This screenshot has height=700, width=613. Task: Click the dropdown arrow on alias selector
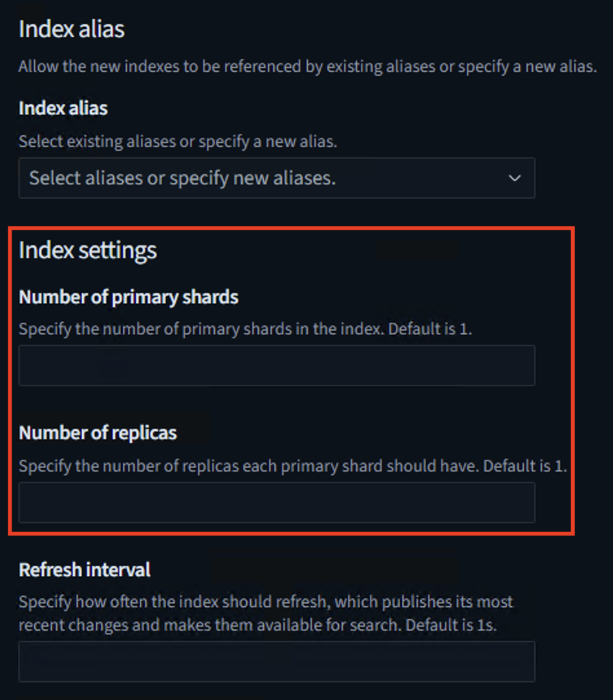point(514,179)
